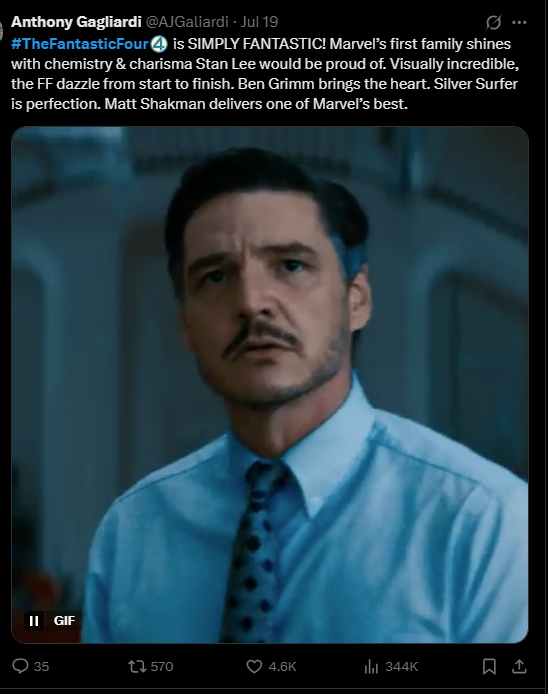Open the @AJGaliardi handle
The height and width of the screenshot is (694, 548).
[x=187, y=22]
